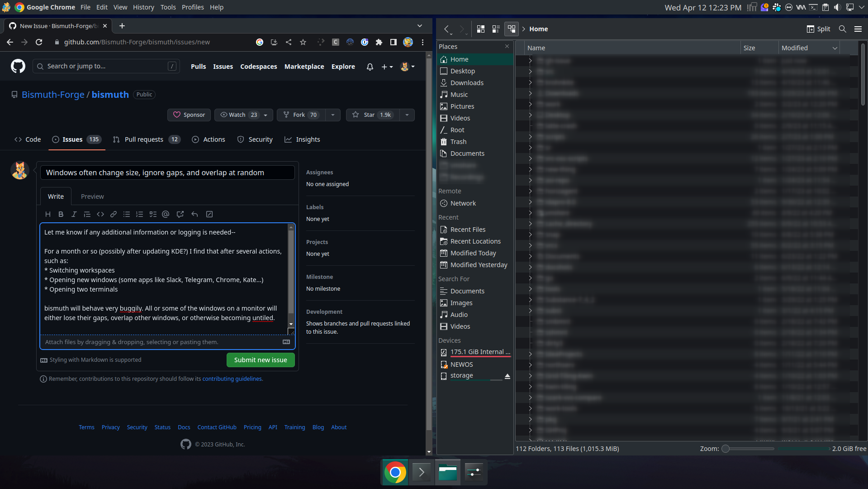Open the create new plus dropdown
868x489 pixels.
click(387, 67)
